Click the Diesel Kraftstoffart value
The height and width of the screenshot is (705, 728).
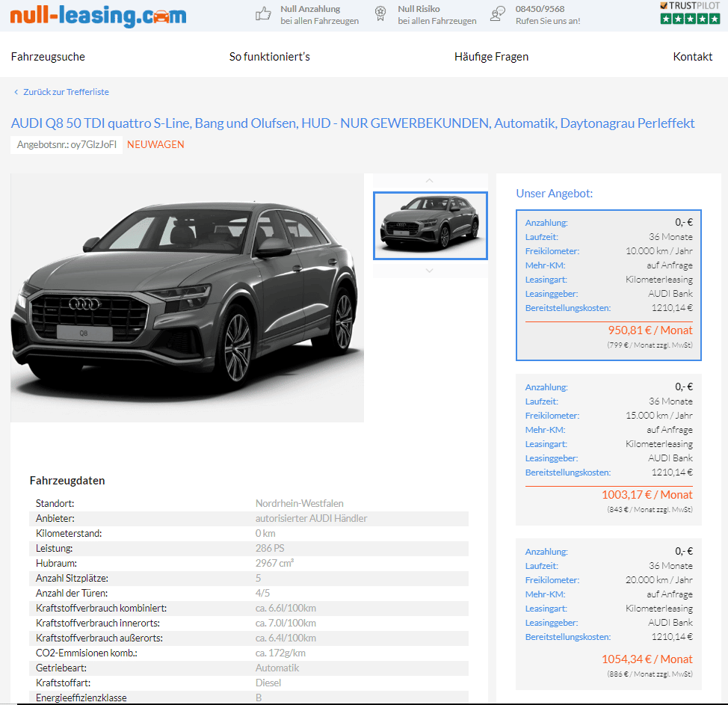[x=268, y=683]
